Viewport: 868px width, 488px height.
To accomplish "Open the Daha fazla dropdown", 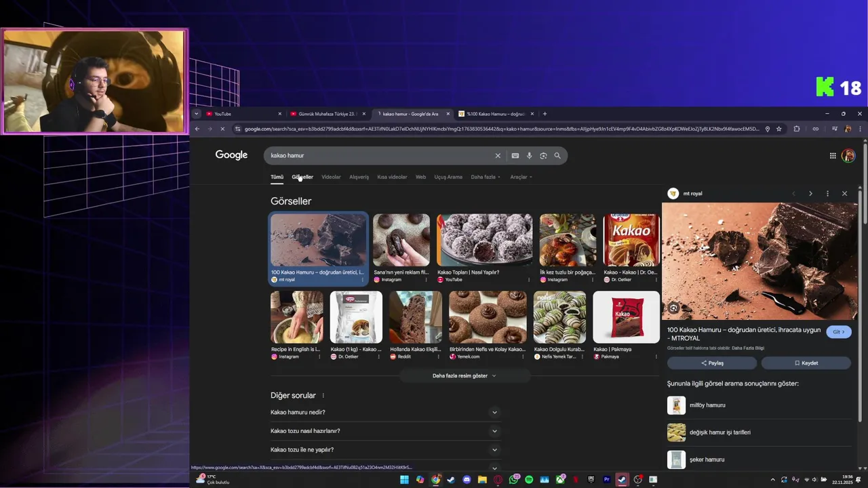I will pos(486,177).
